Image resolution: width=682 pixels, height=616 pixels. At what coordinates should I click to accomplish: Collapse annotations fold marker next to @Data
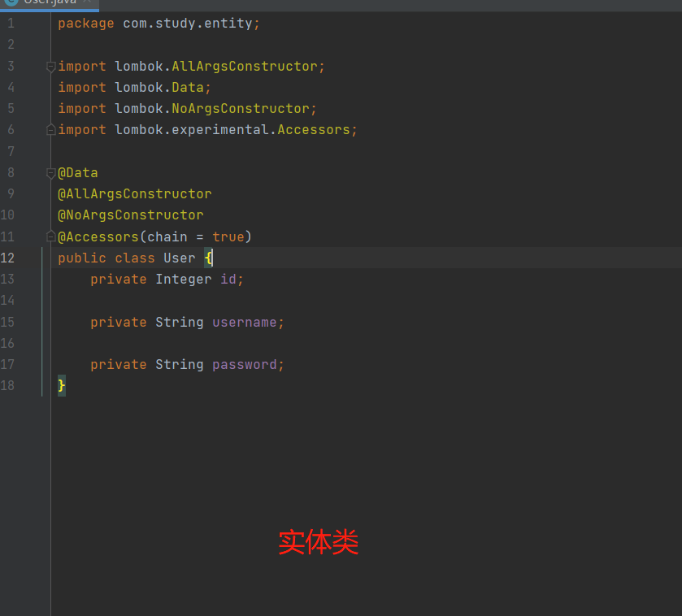click(x=51, y=173)
